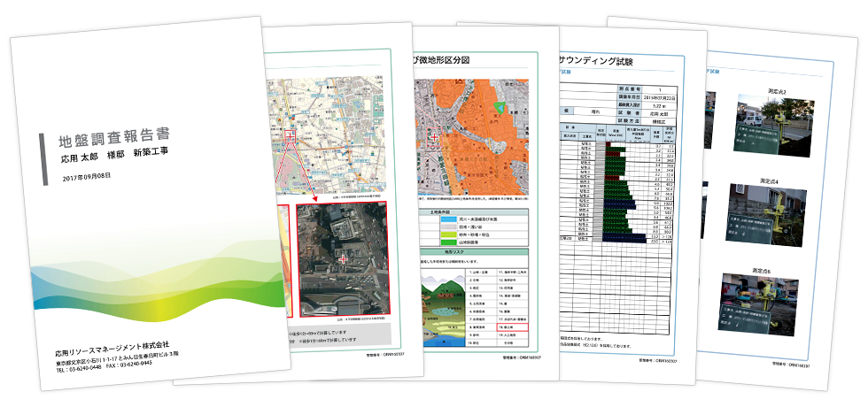868x407 pixels.
Task: Click the company name 応用リソースマネージメント株式会社
Action: [112, 347]
